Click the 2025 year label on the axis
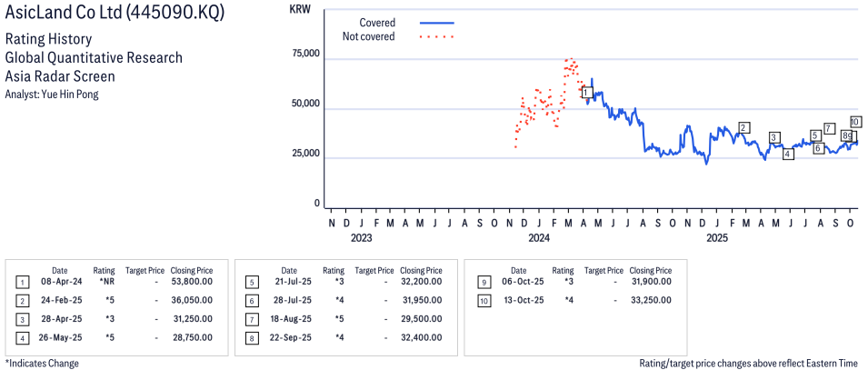This screenshot has width=868, height=370. (x=717, y=238)
